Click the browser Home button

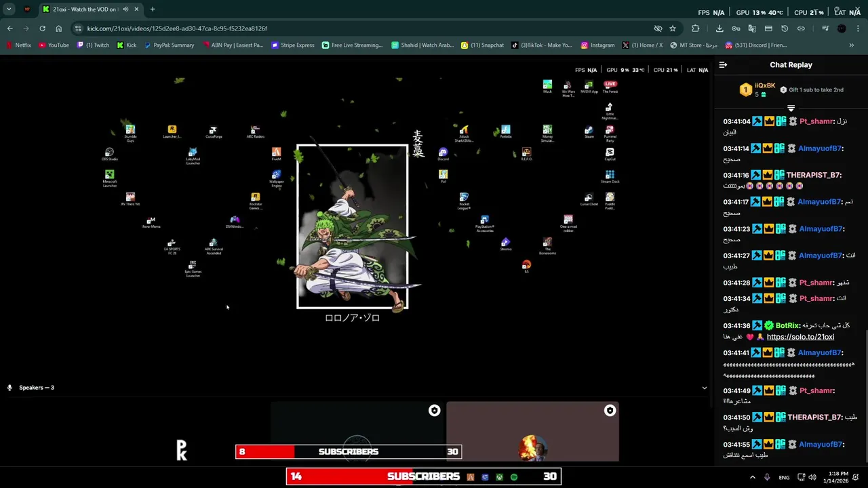(x=58, y=28)
